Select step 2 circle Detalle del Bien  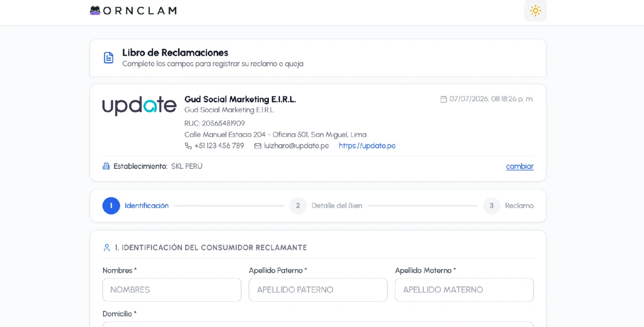pos(298,206)
